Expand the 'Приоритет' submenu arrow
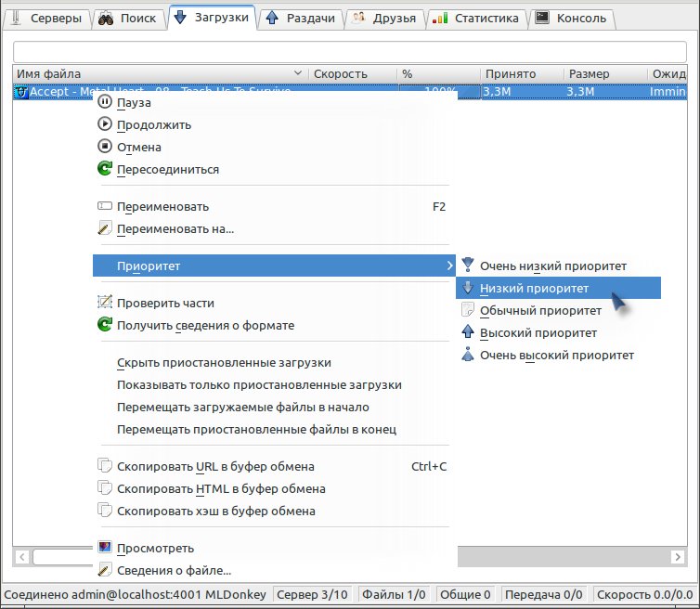 (449, 266)
